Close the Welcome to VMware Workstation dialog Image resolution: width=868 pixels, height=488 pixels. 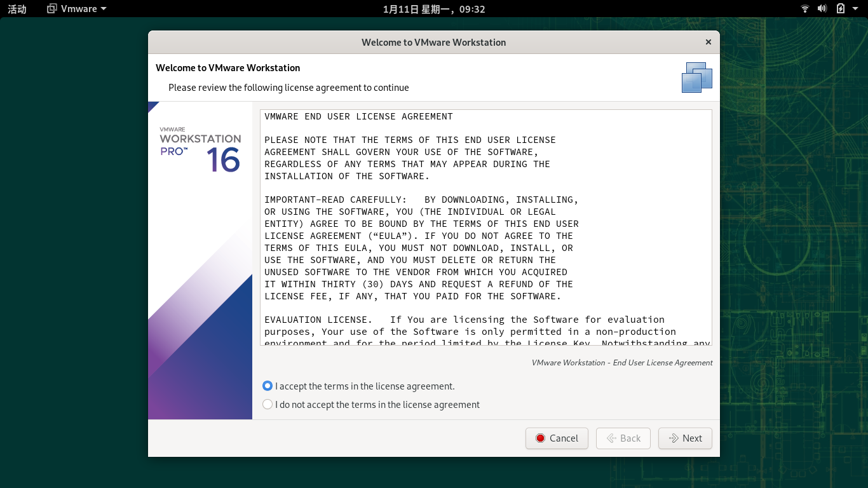[709, 42]
